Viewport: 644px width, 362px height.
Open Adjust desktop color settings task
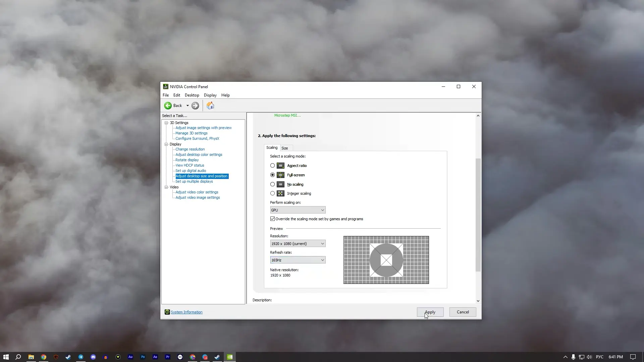coord(199,155)
